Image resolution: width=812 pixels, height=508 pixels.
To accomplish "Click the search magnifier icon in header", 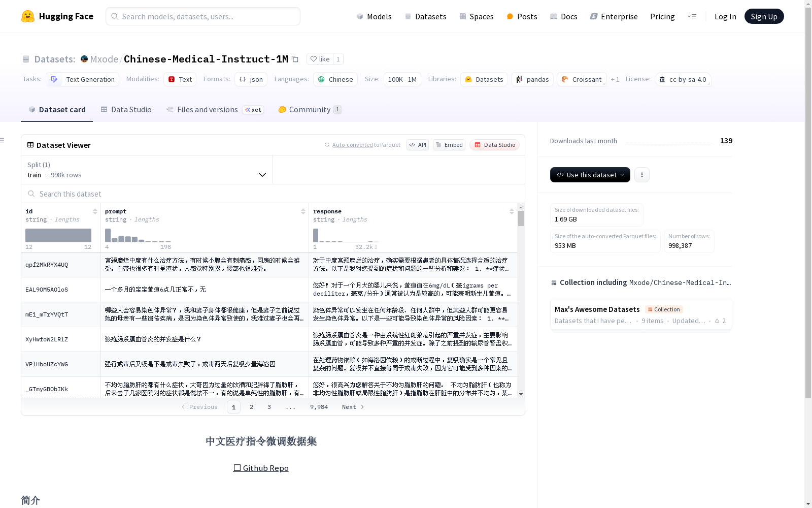I will point(115,16).
